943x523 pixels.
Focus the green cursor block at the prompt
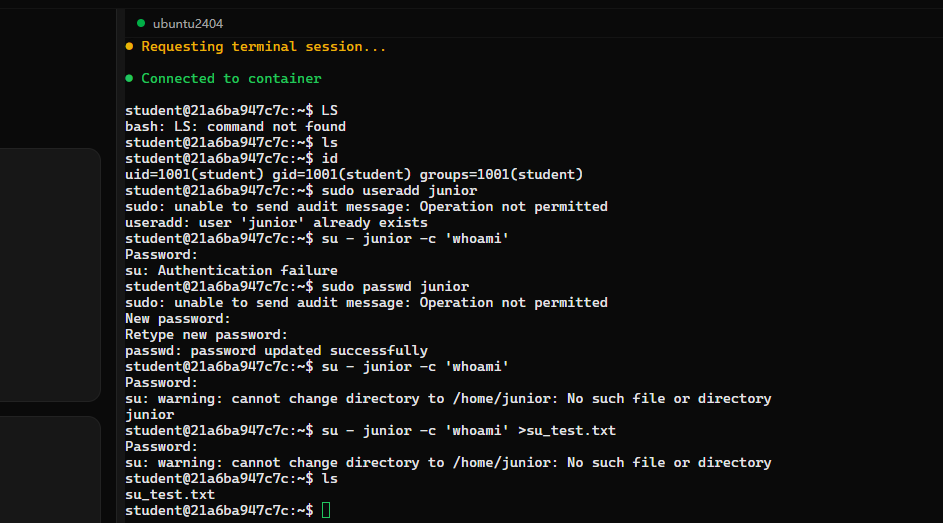[x=326, y=510]
